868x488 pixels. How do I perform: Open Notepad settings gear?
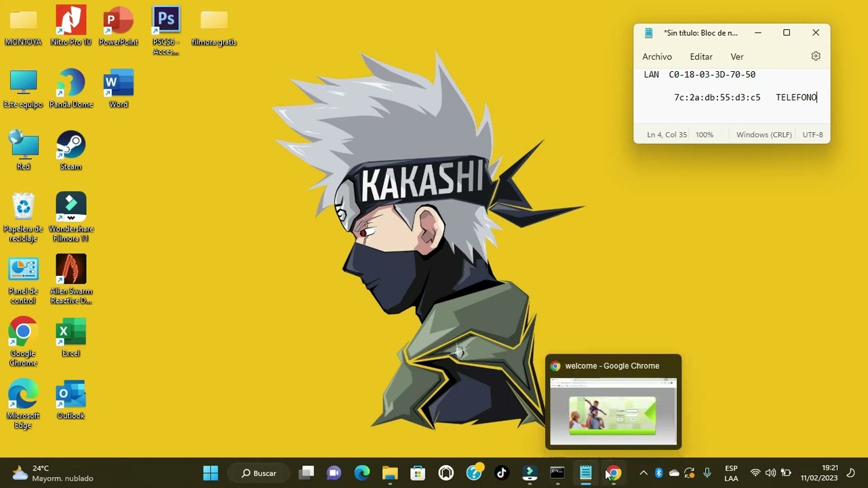(816, 56)
